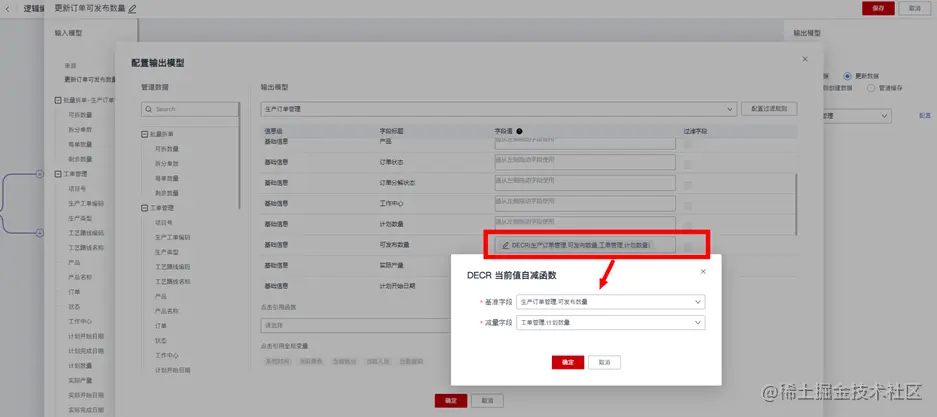Tick filter checkbox for 订单状态 row
The width and height of the screenshot is (937, 417).
688,164
